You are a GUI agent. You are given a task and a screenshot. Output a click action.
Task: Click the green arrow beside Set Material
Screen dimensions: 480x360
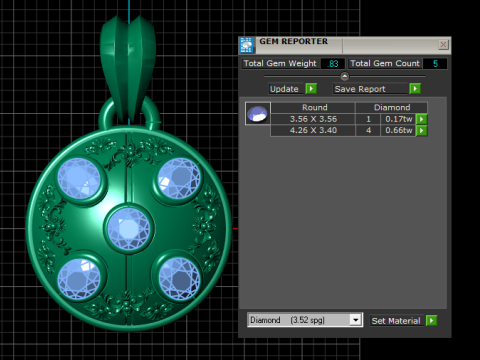(x=431, y=321)
